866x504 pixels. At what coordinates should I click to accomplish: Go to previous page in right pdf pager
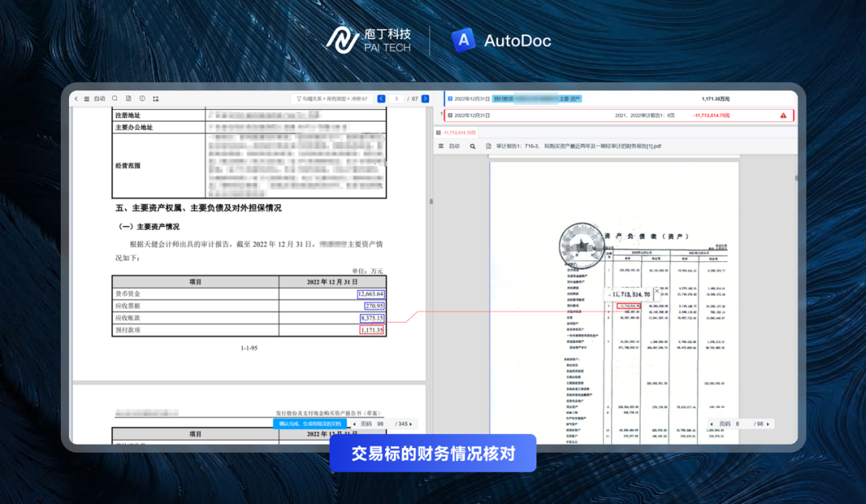[712, 424]
